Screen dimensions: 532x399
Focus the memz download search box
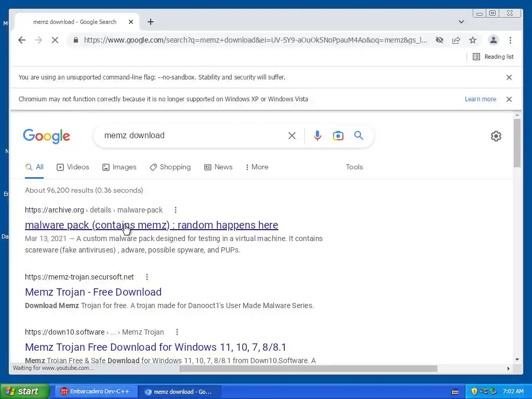click(x=193, y=136)
